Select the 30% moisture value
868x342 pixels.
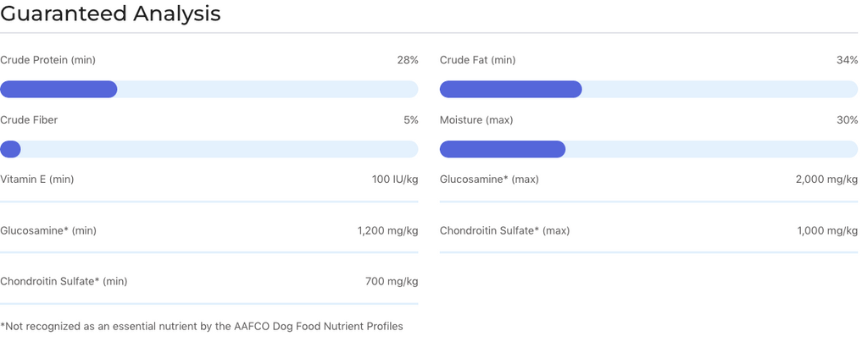(x=847, y=120)
